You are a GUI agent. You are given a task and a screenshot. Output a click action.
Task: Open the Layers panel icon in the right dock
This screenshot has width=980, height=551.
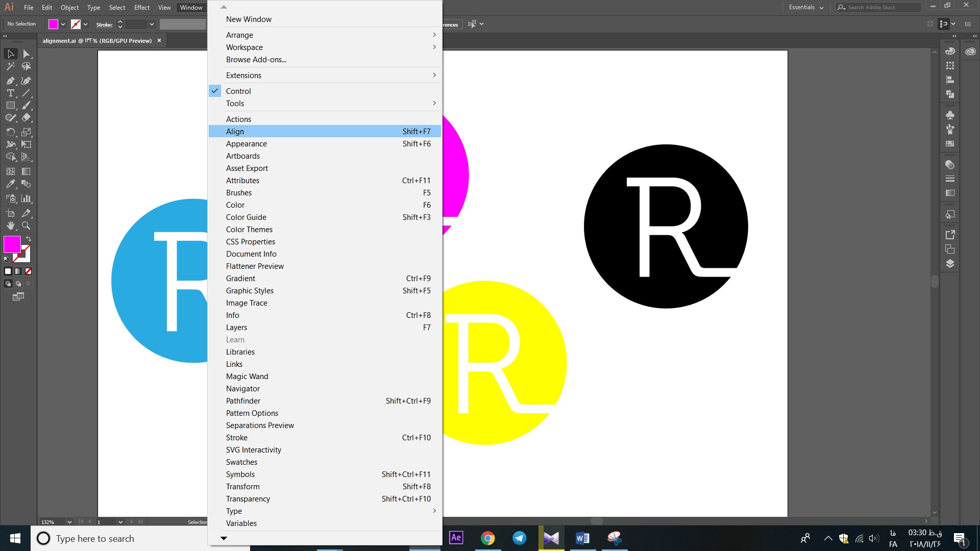950,264
